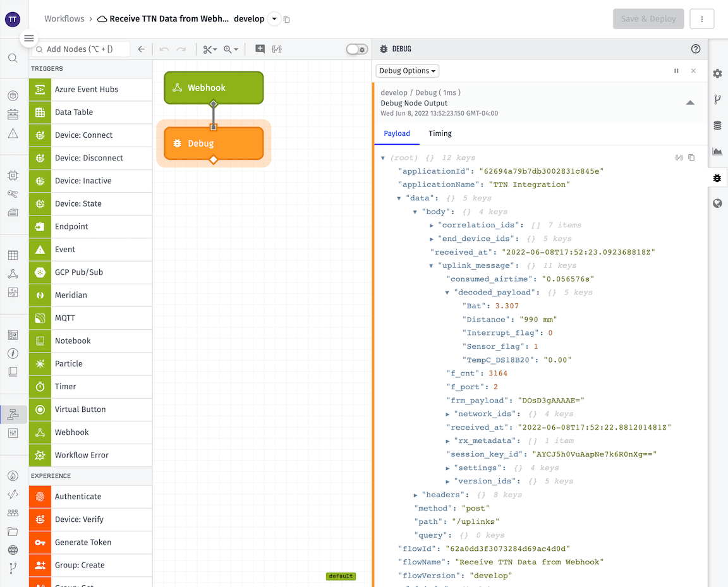The height and width of the screenshot is (587, 728).
Task: Select the Webhook node on canvas
Action: tap(214, 88)
